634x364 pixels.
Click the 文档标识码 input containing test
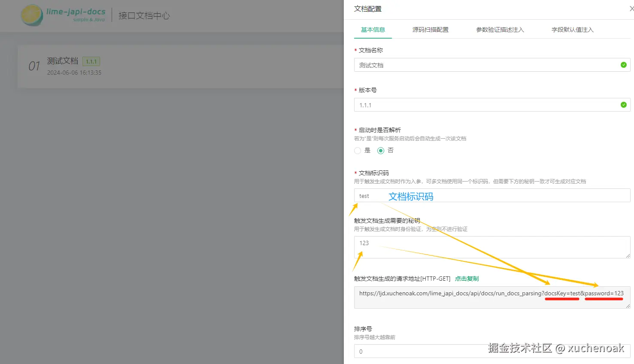(492, 196)
